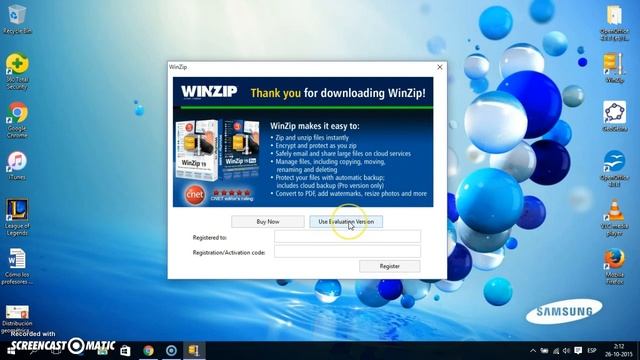The width and height of the screenshot is (640, 360).
Task: Open the Como los profesores Word document
Action: (x=17, y=266)
